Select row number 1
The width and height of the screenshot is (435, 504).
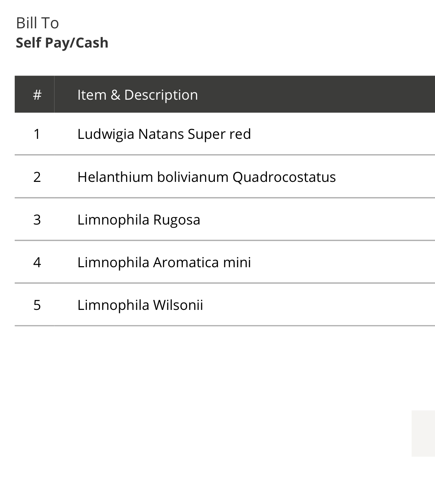coord(37,134)
